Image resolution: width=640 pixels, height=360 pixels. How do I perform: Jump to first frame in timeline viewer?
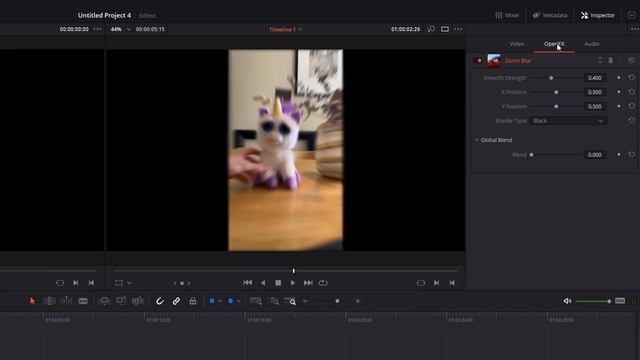[x=247, y=283]
